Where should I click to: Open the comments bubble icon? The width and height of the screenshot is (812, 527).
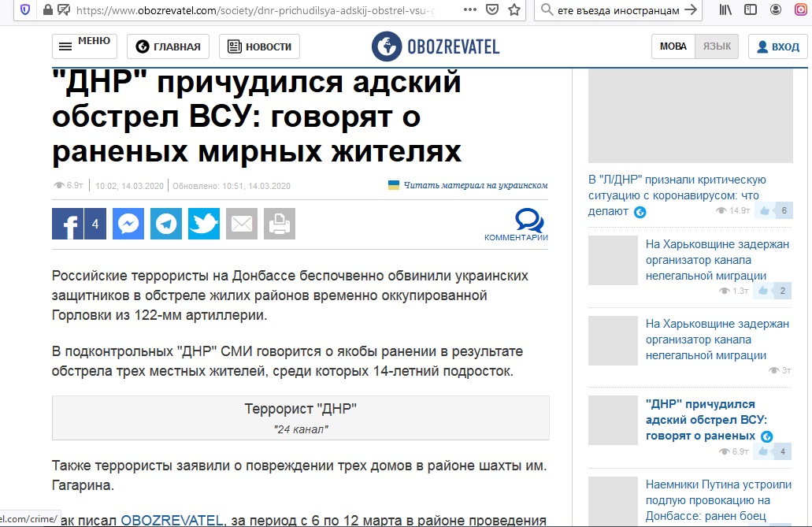click(x=529, y=221)
